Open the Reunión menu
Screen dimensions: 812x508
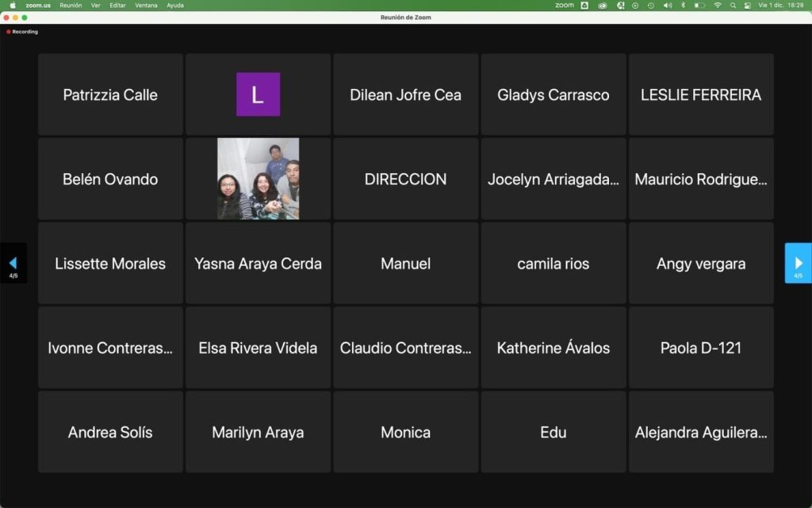[71, 6]
